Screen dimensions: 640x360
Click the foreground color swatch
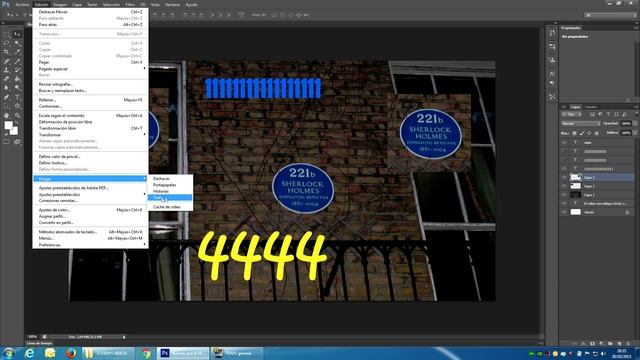click(x=8, y=125)
